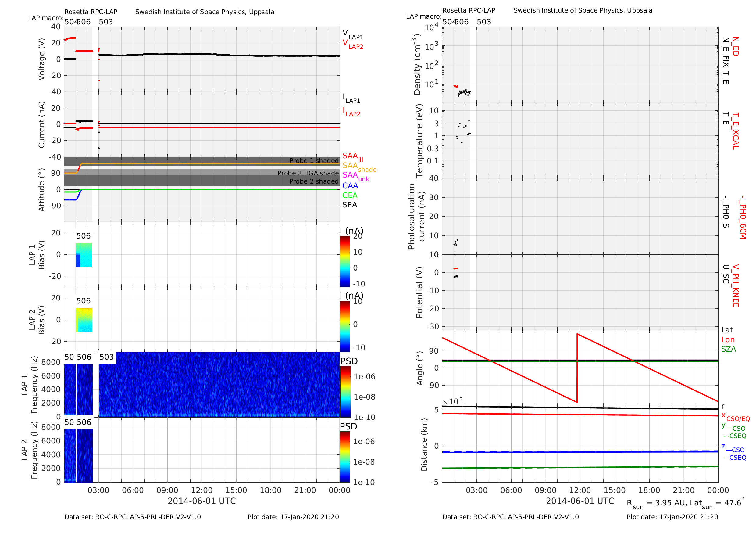Select the black SEA legend entry
The width and height of the screenshot is (756, 535).
click(x=350, y=205)
